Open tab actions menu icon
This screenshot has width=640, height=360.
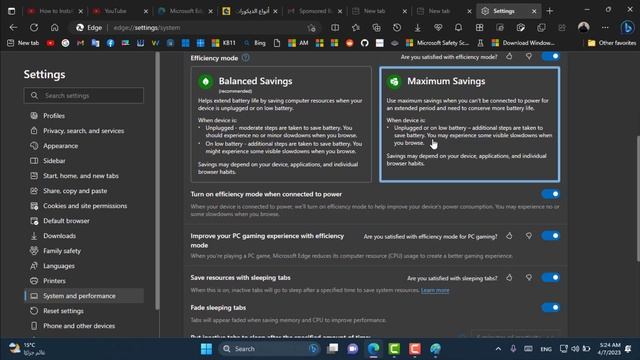11,11
